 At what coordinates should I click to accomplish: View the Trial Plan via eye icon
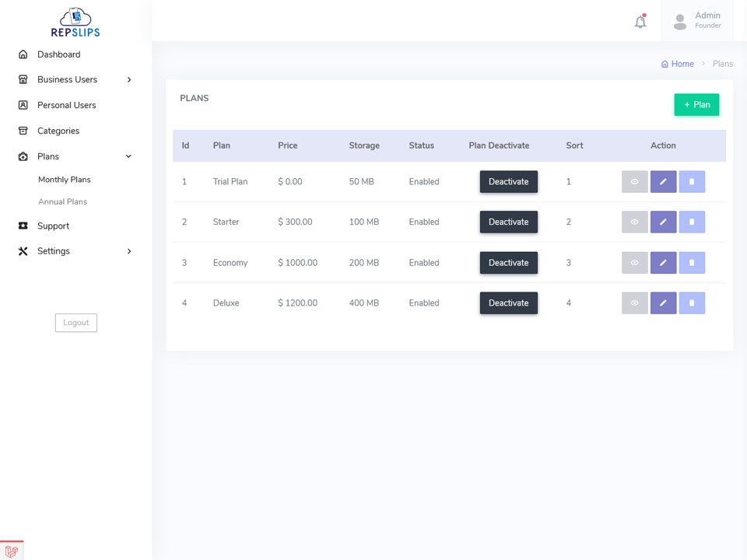click(x=635, y=181)
